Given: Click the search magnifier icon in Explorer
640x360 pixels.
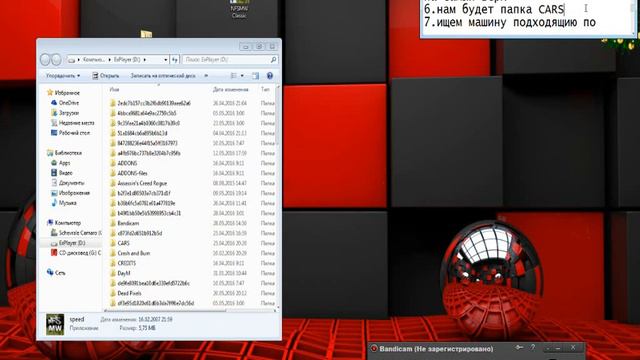Looking at the screenshot, I should pyautogui.click(x=273, y=60).
